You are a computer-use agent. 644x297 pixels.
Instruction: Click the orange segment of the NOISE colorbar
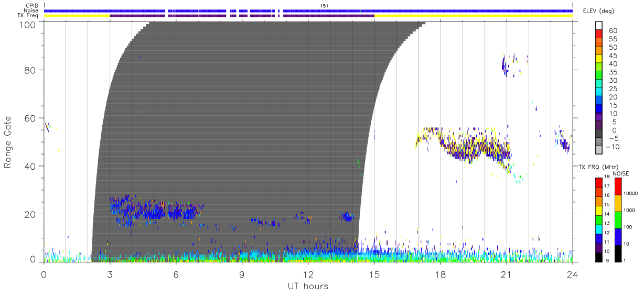pos(617,203)
